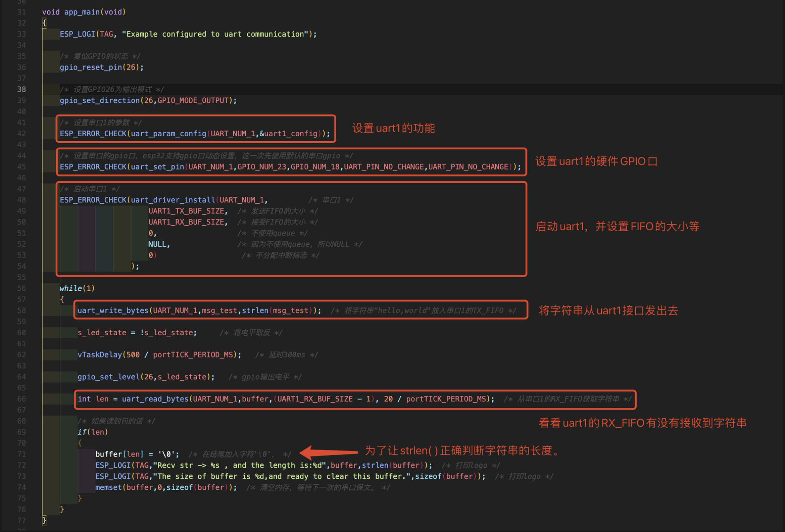This screenshot has width=785, height=532.
Task: Click the UART1_RX_BUF_SIZE argument on line 50
Action: tap(186, 222)
